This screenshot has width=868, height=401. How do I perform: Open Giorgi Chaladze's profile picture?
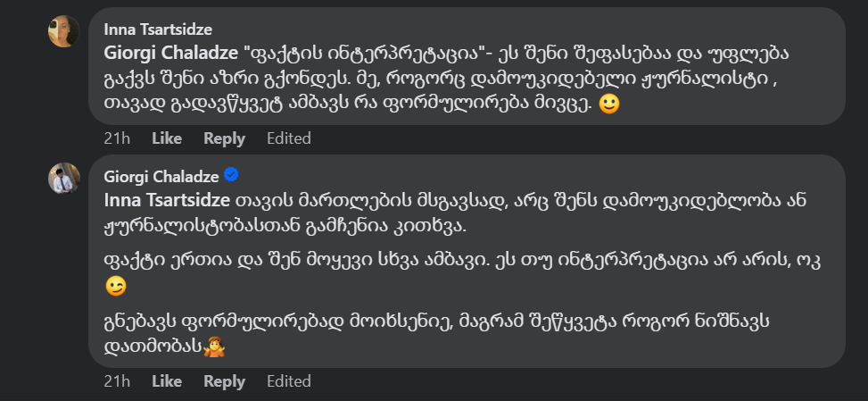64,179
